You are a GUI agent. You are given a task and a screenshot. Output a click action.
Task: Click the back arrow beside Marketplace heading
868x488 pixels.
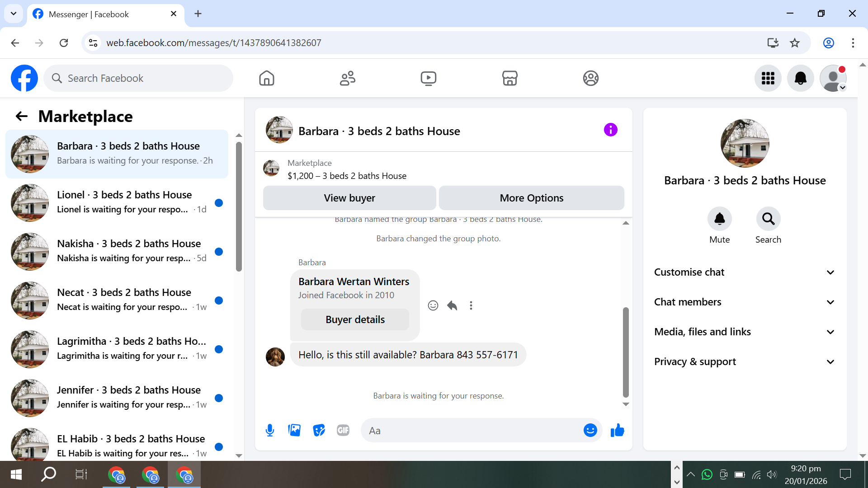[22, 117]
